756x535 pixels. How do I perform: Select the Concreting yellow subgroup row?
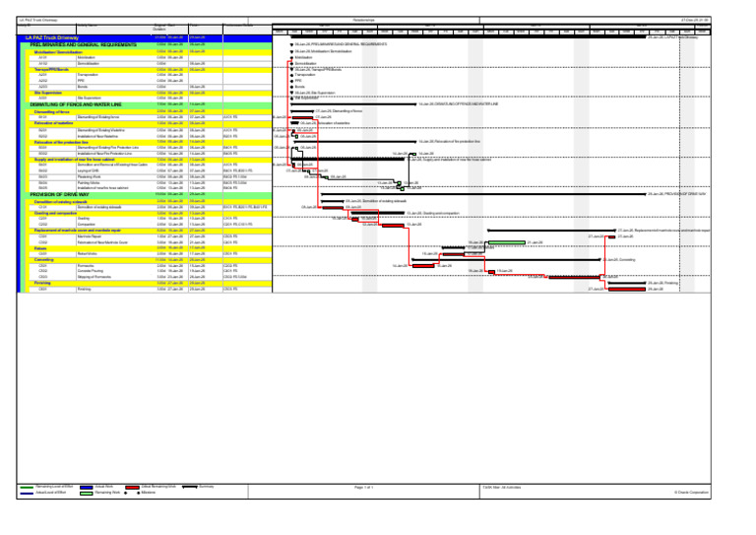click(150, 259)
